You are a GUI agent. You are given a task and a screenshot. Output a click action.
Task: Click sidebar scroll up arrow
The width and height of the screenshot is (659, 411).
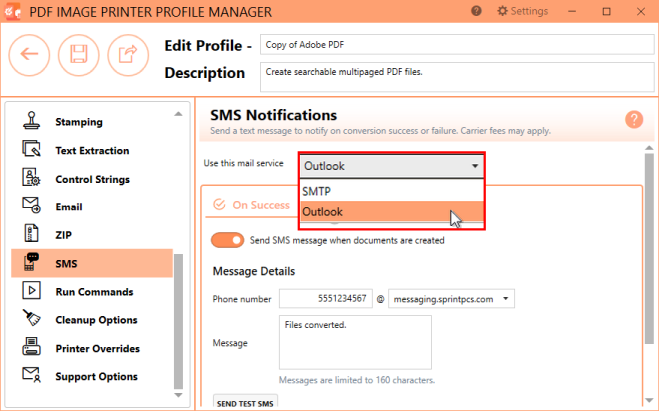[178, 114]
